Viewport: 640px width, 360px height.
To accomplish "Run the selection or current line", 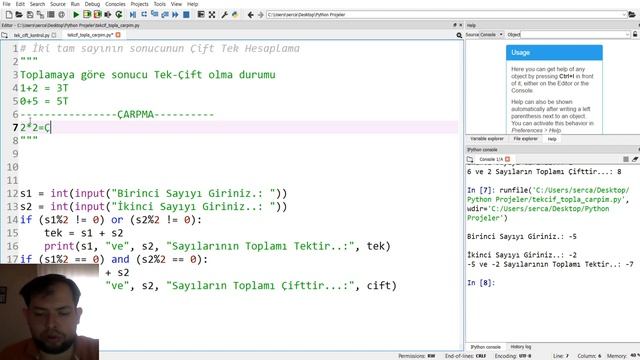I will pyautogui.click(x=108, y=15).
